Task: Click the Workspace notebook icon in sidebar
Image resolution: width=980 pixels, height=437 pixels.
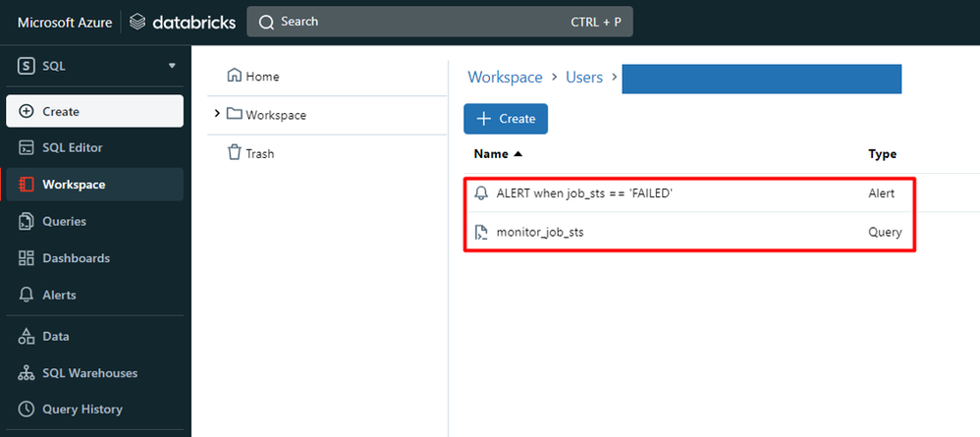Action: (27, 185)
